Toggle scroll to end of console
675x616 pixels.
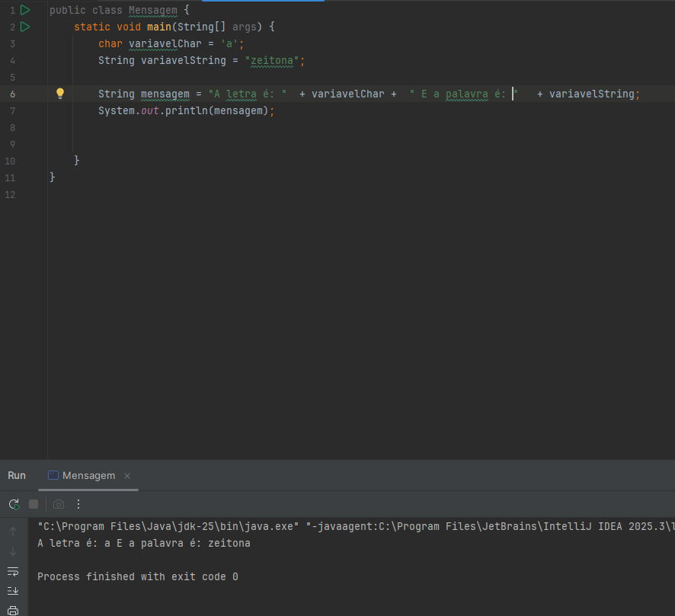point(13,591)
